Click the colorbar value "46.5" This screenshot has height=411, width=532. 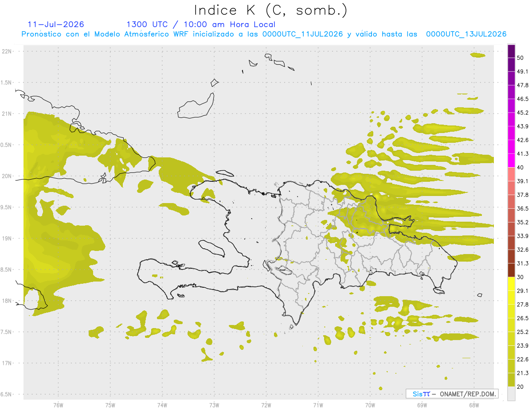523,99
